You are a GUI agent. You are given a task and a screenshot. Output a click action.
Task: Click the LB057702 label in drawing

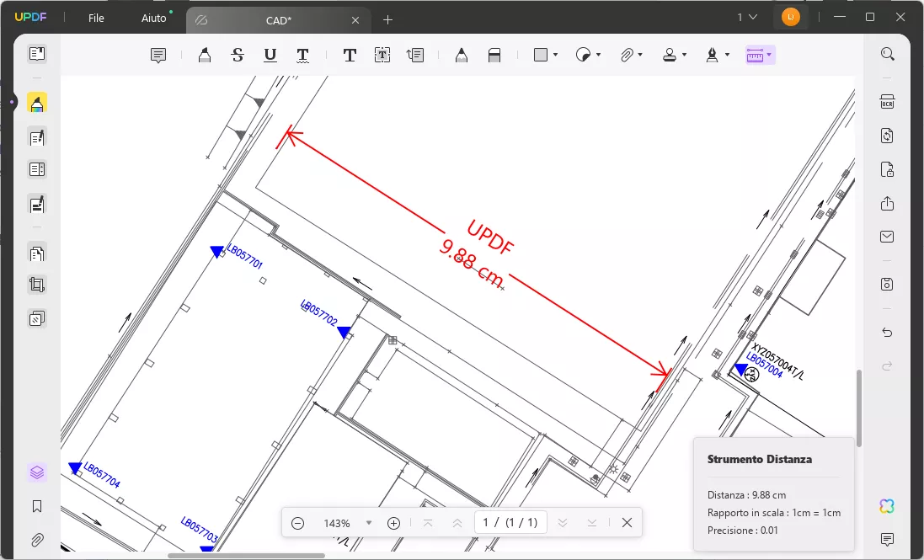[318, 313]
